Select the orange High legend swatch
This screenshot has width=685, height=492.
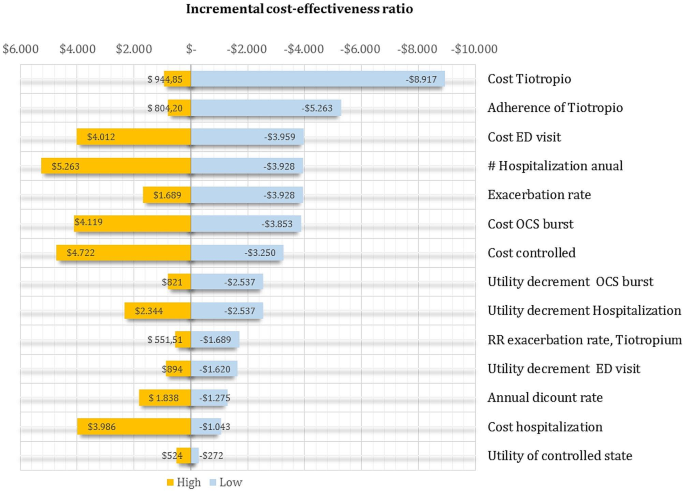click(x=170, y=483)
